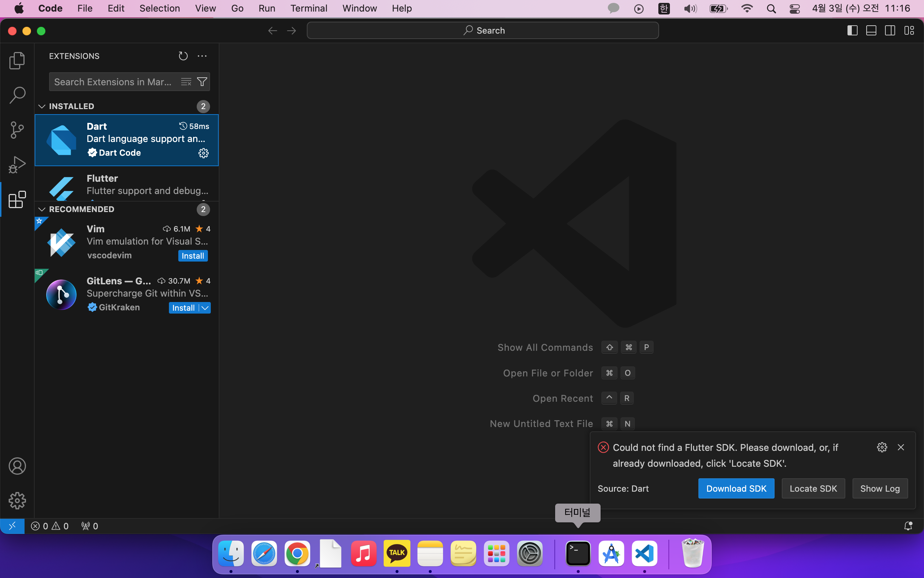The image size is (924, 578).
Task: Open the View menu
Action: pyautogui.click(x=205, y=8)
